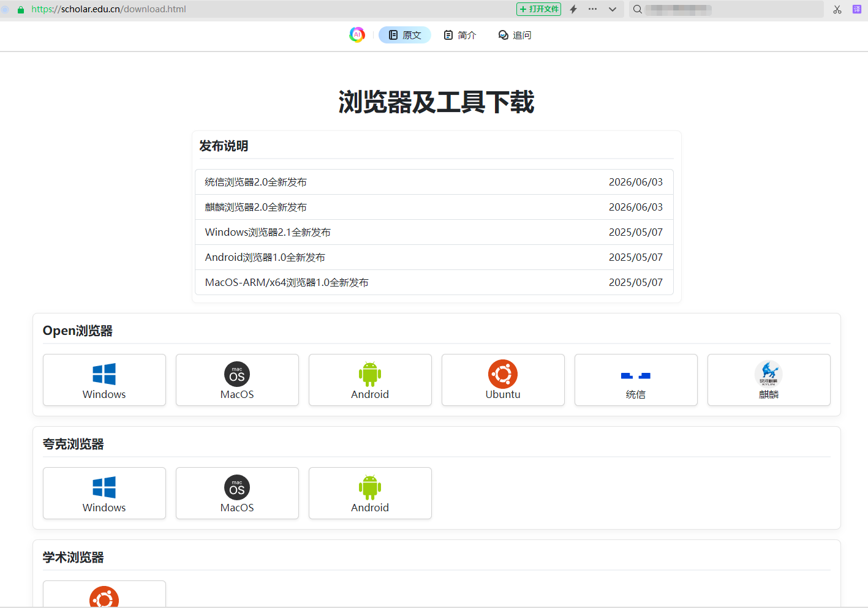Viewport: 868px width, 608px height.
Task: Click the Open浏览器 section heading
Action: pos(78,331)
